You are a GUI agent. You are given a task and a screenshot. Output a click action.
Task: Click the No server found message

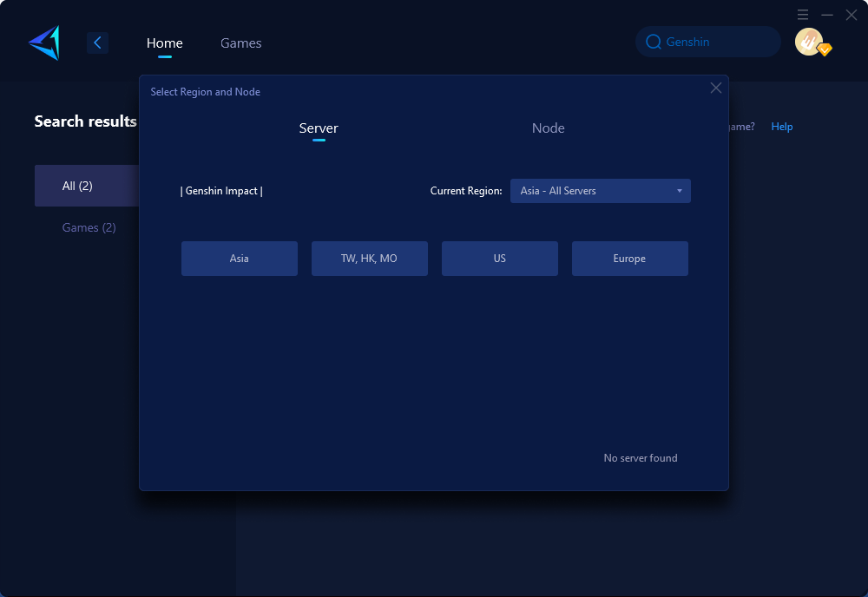click(x=641, y=458)
